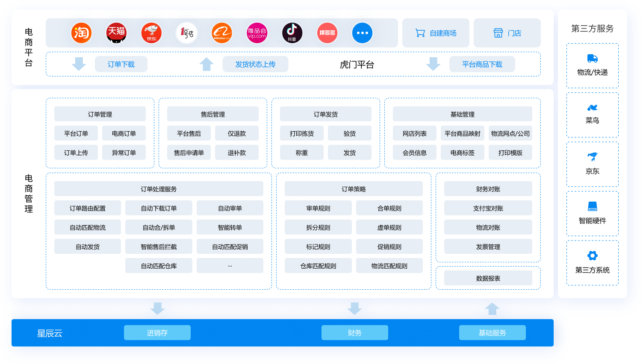Image resolution: width=643 pixels, height=364 pixels.
Task: Click the 网店列表 box
Action: 414,133
